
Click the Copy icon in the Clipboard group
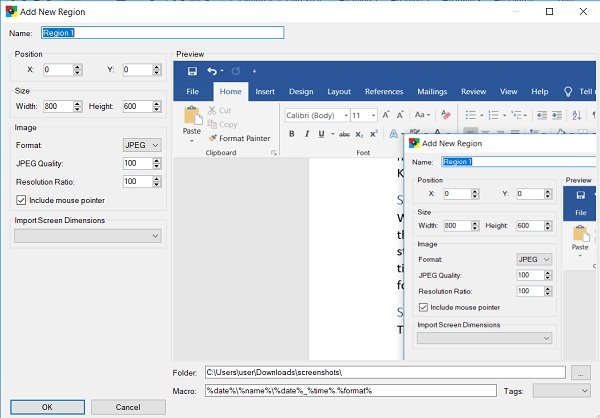tap(212, 125)
